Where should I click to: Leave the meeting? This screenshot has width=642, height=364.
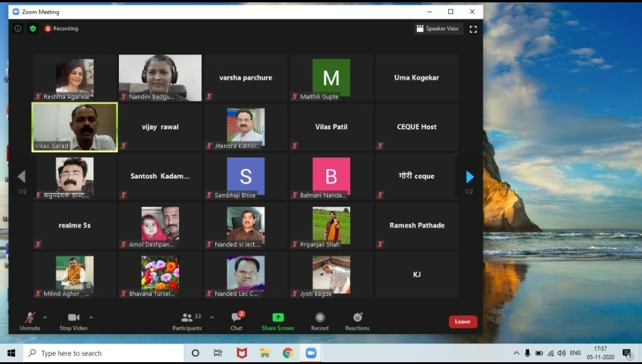(x=462, y=322)
